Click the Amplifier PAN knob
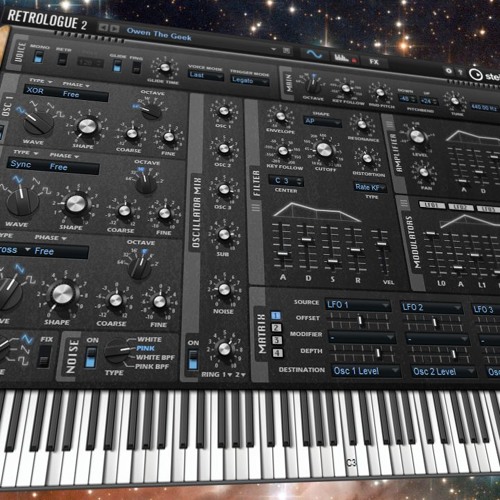The image size is (500, 500). tap(424, 172)
